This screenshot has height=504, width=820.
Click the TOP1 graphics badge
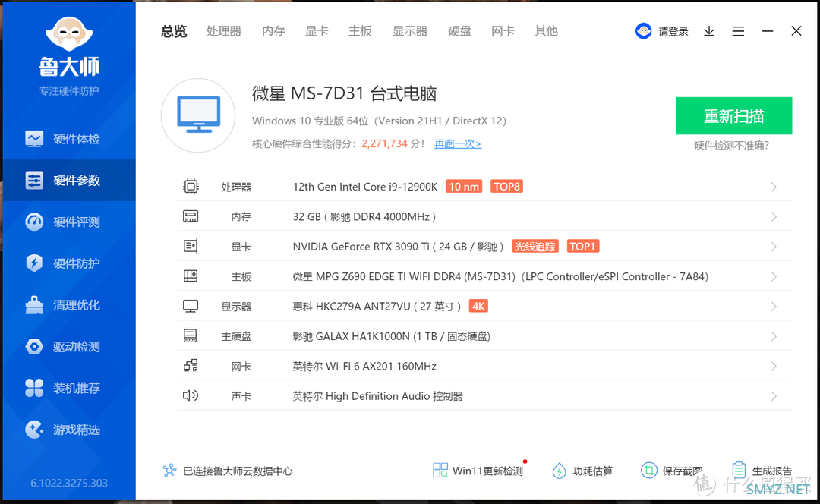pos(582,246)
